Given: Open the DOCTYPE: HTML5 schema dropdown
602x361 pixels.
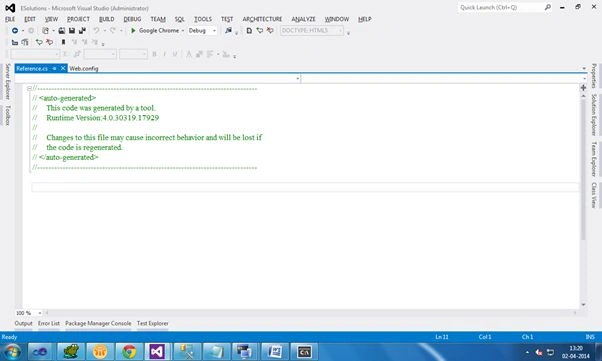Looking at the screenshot, I should [340, 30].
